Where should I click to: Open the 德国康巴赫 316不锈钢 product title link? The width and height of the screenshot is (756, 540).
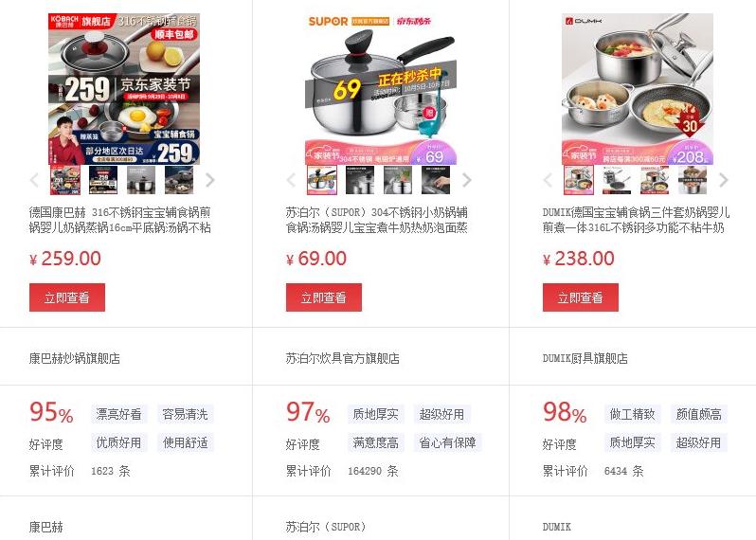tap(119, 220)
